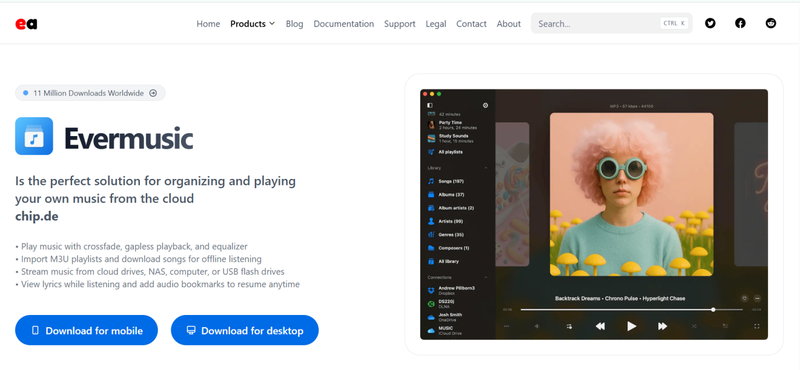This screenshot has width=800, height=370.
Task: Collapse the Connections section chevron
Action: pos(485,277)
